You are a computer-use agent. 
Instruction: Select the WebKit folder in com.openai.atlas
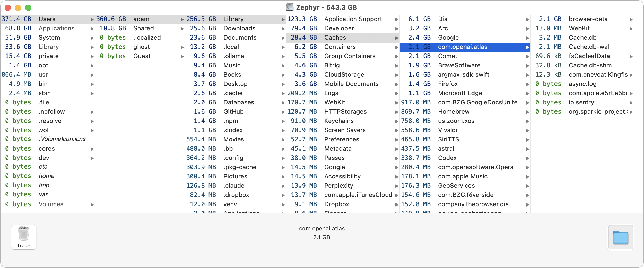coord(582,28)
